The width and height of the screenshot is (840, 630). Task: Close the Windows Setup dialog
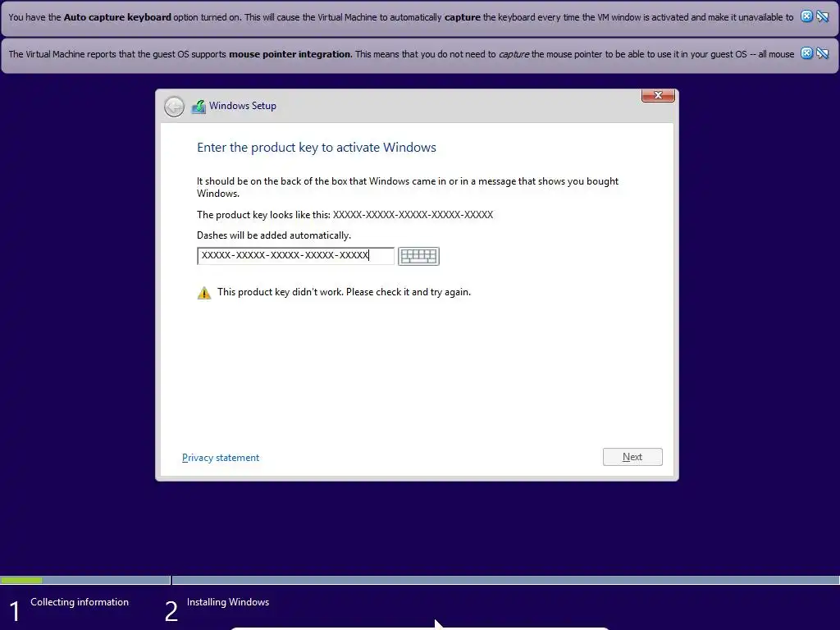(x=658, y=95)
